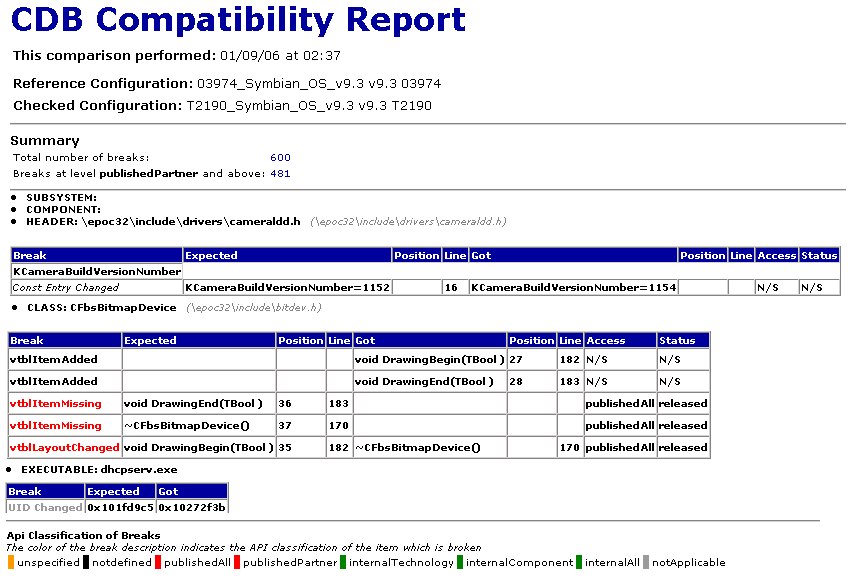Click the KCameraBuildVersionNumber break name cell
Screen dimensions: 855x584
coord(97,271)
